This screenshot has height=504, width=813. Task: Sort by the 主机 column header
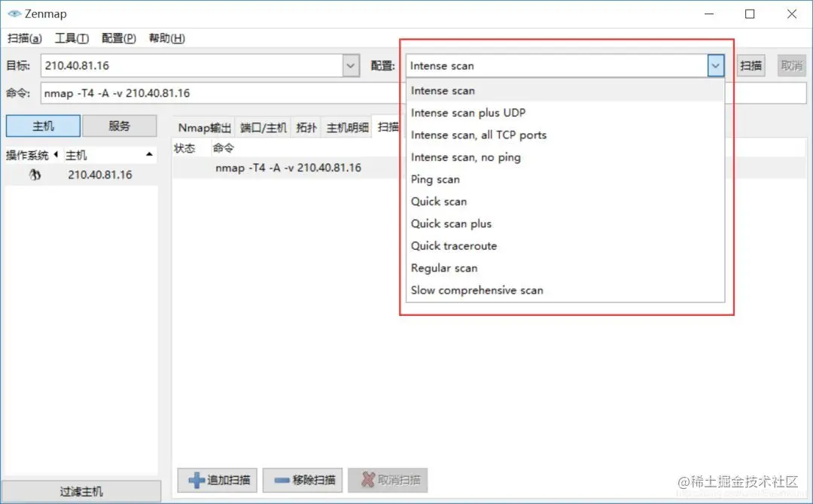pos(109,155)
